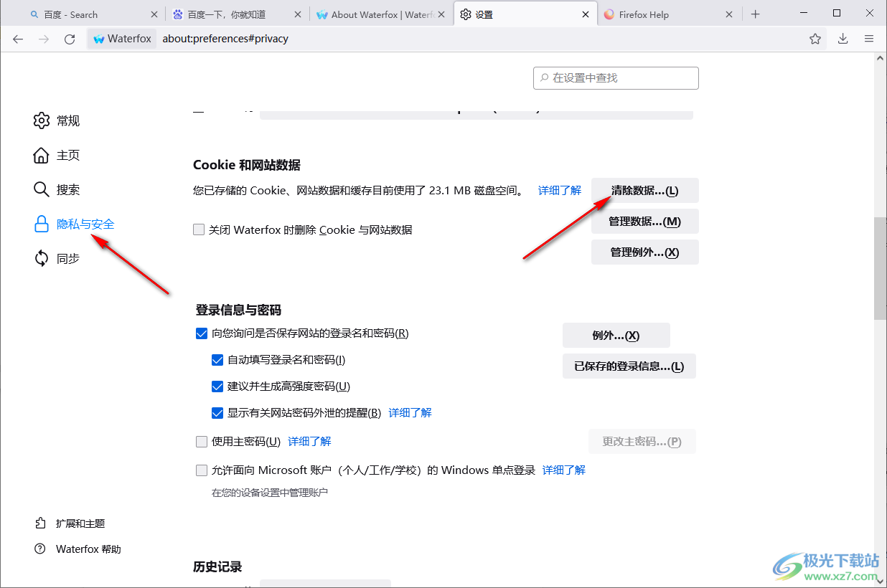Select the 同步 sync icon in sidebar
Screen dimensions: 887x588
pyautogui.click(x=42, y=258)
